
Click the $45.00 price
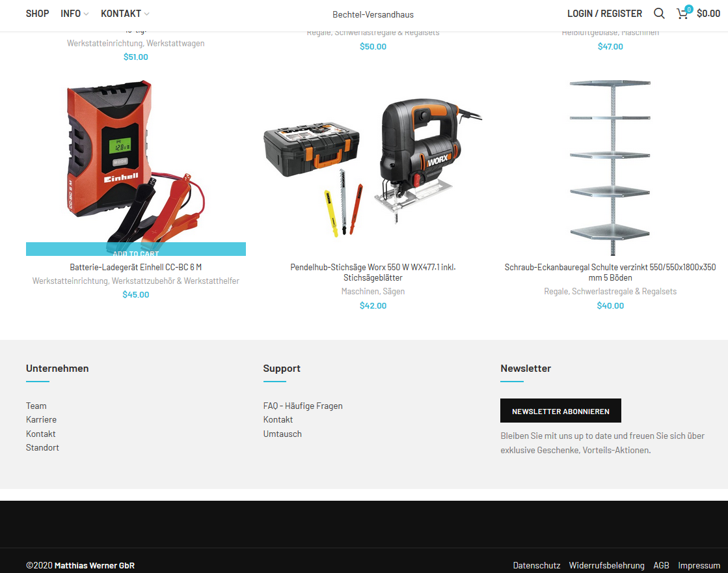[x=136, y=294]
